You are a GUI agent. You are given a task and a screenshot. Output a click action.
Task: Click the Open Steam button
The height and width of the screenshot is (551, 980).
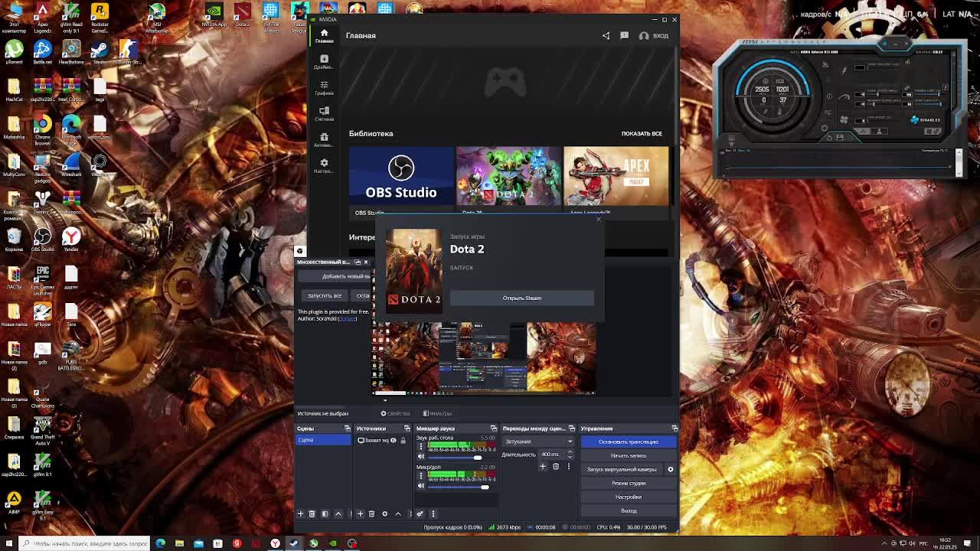pos(521,298)
